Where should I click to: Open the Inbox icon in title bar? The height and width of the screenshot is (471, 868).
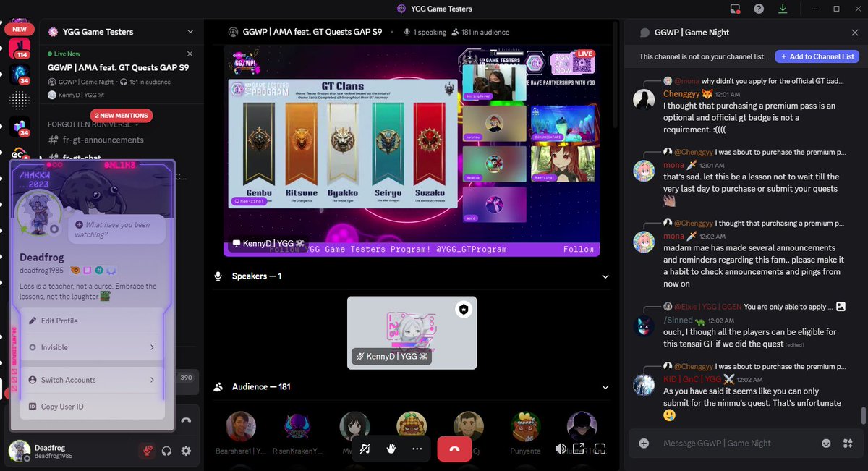(736, 9)
